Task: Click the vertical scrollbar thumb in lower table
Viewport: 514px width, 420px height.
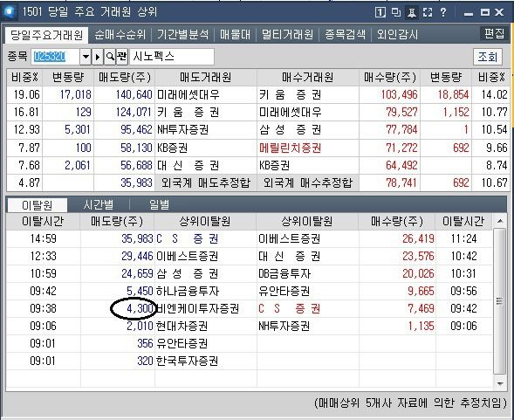Action: tap(499, 301)
